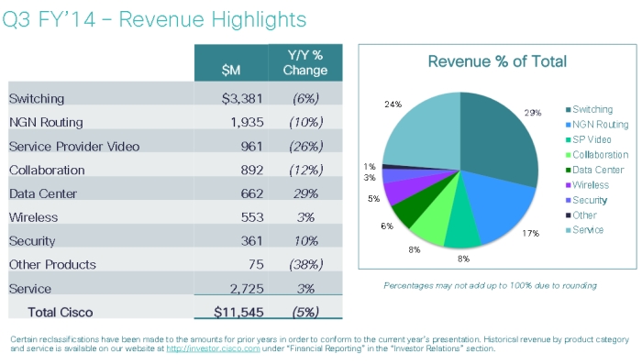Click the '1%' pie chart data label
The image size is (642, 364).
pos(370,167)
